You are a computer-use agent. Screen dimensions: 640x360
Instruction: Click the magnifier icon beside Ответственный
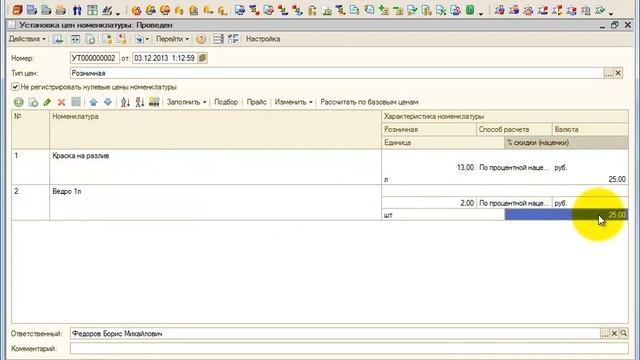624,333
